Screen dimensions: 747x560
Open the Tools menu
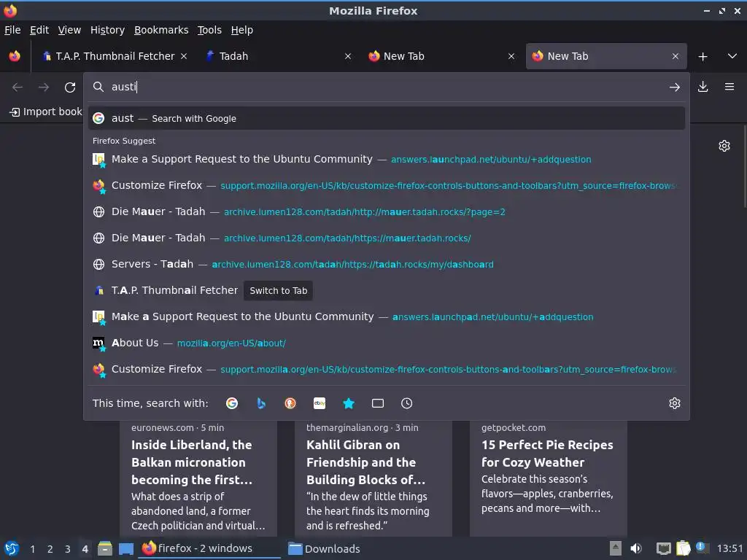tap(209, 30)
